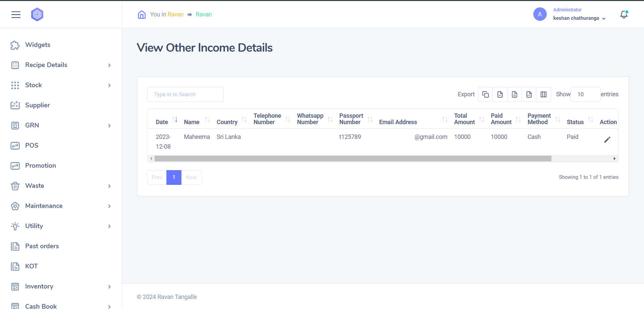Click the home icon in breadcrumb
Image resolution: width=644 pixels, height=309 pixels.
click(142, 14)
